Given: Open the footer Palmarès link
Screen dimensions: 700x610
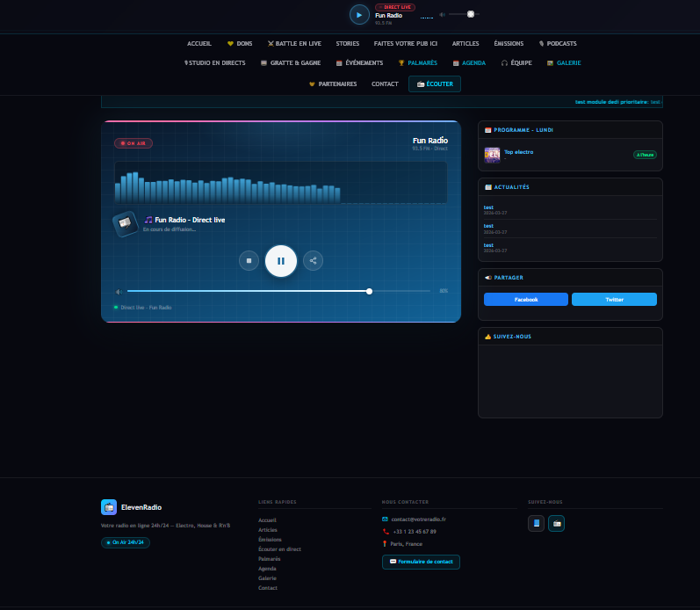Looking at the screenshot, I should pos(269,559).
